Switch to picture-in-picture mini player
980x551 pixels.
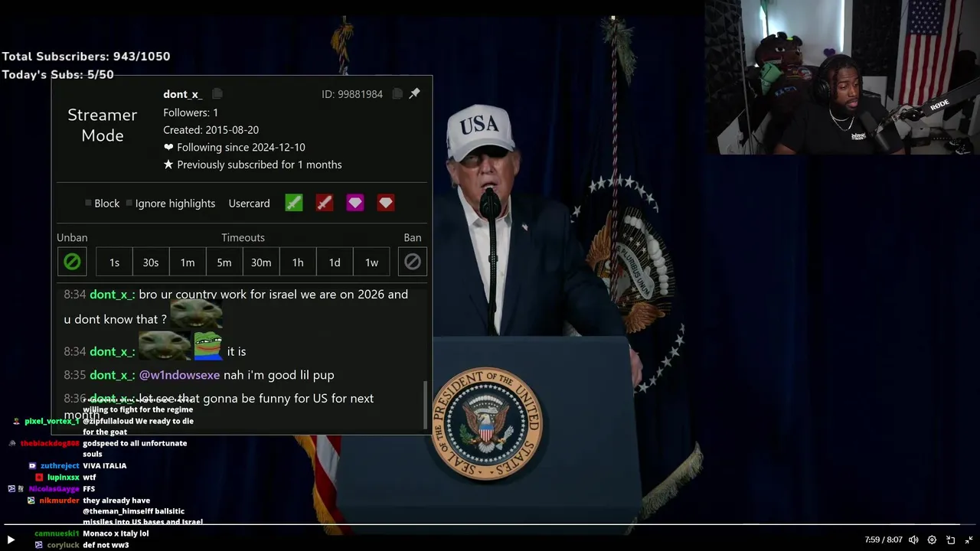pyautogui.click(x=951, y=540)
